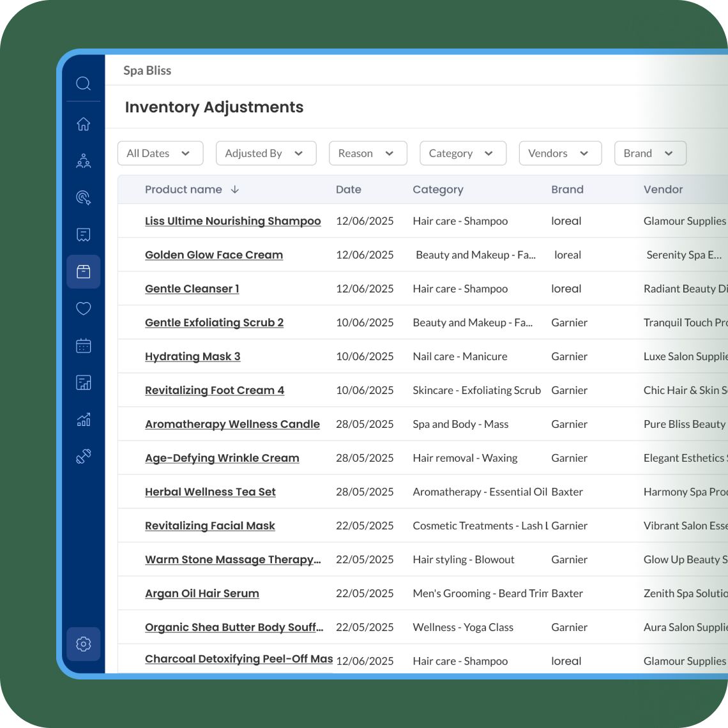Open Revitalizing Facial Mask link

(x=210, y=526)
